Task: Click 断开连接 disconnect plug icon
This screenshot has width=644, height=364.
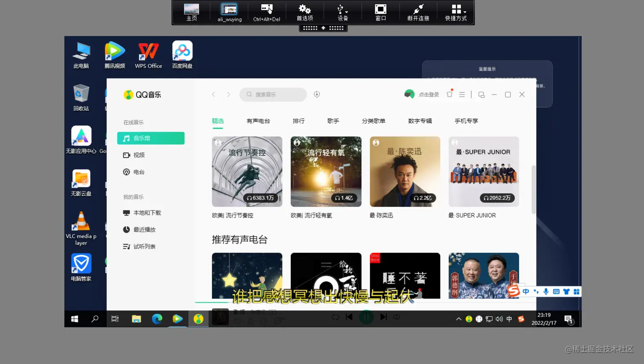Action: coord(418,12)
